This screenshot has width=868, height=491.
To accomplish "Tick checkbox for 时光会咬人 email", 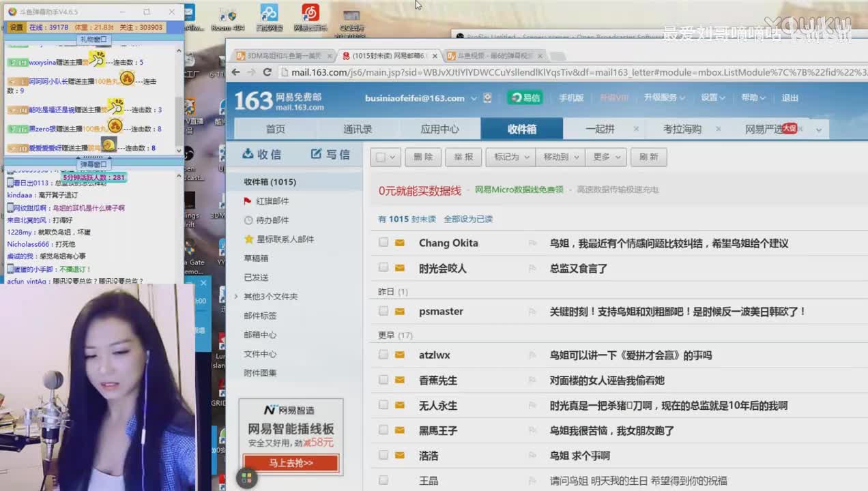I will pyautogui.click(x=384, y=268).
